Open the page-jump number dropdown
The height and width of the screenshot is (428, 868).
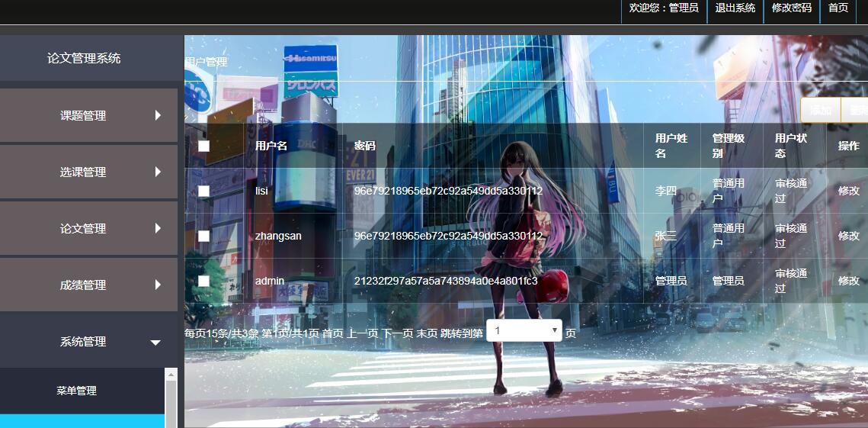pos(524,330)
